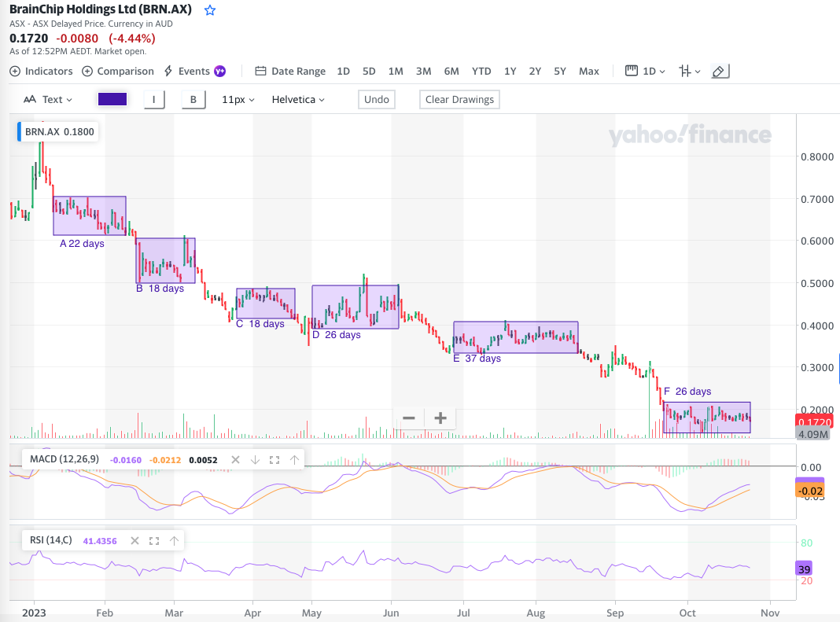This screenshot has width=840, height=622.
Task: Click the MACD value -0.0160
Action: 126,460
